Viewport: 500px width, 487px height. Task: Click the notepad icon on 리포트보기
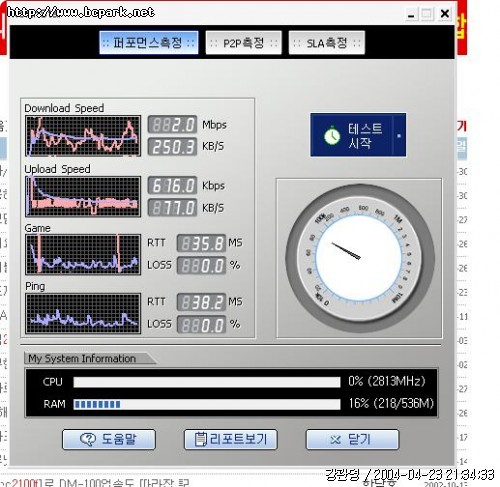tap(201, 439)
